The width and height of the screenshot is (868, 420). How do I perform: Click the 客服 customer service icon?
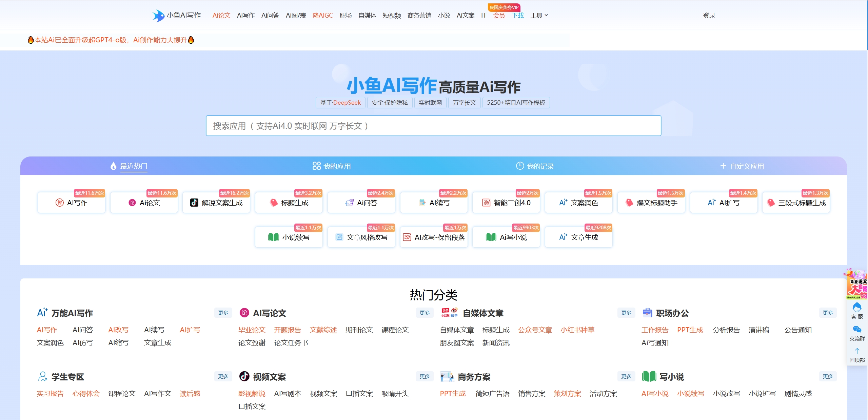[x=857, y=311]
